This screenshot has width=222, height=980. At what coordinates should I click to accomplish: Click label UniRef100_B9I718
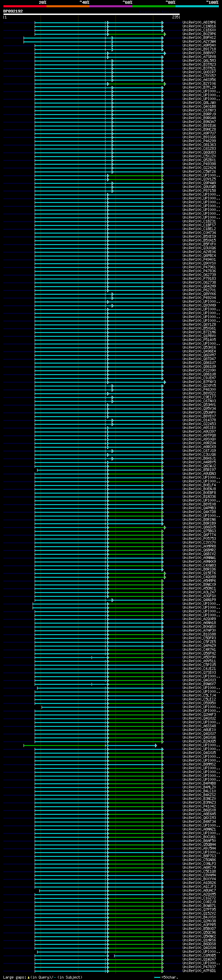coord(199,49)
